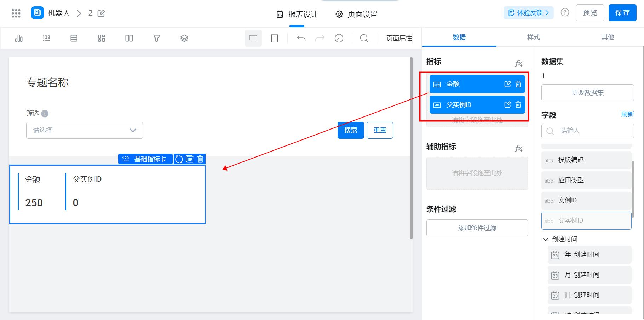644x320 pixels.
Task: Open fx formula for 辅助指标
Action: tap(519, 148)
